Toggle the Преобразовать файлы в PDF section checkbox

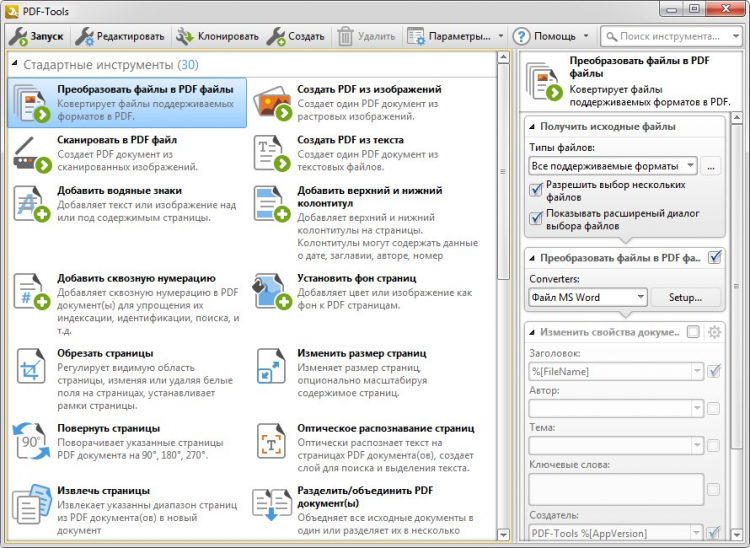pyautogui.click(x=715, y=257)
